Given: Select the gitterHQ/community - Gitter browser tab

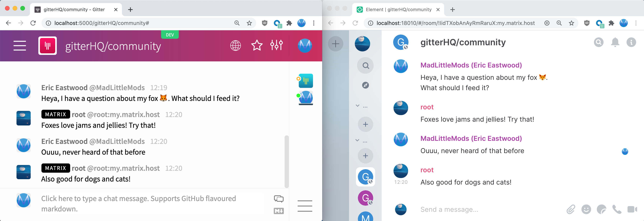Looking at the screenshot, I should tap(74, 10).
